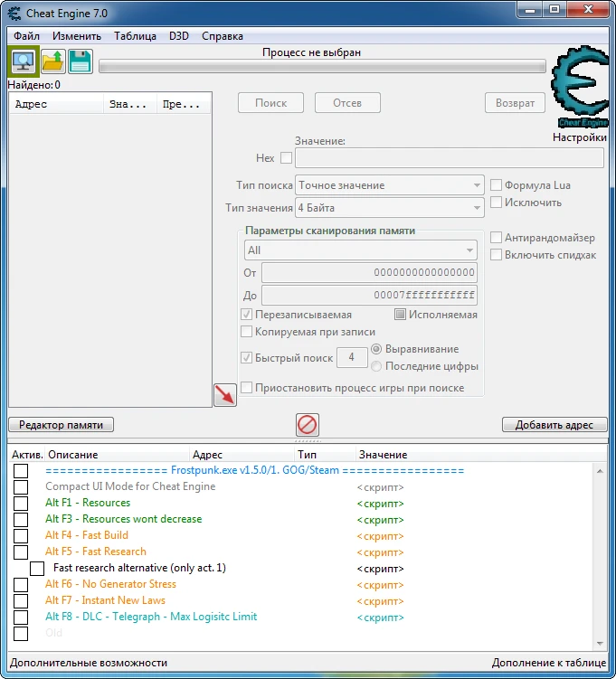The image size is (616, 679).
Task: Open the Файл menu
Action: (x=26, y=36)
